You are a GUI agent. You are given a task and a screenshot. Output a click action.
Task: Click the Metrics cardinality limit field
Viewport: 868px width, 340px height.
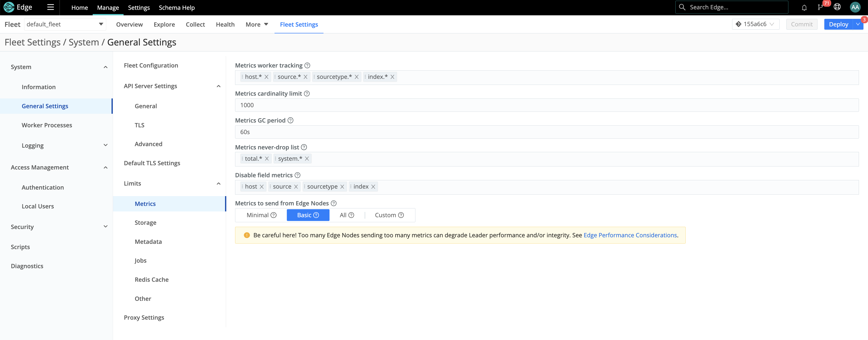click(546, 105)
